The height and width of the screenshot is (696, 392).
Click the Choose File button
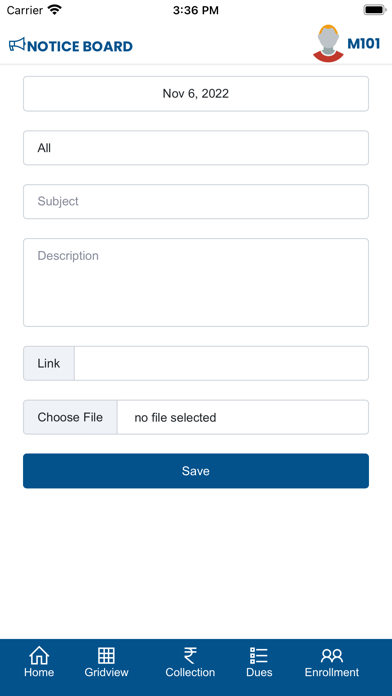[70, 417]
